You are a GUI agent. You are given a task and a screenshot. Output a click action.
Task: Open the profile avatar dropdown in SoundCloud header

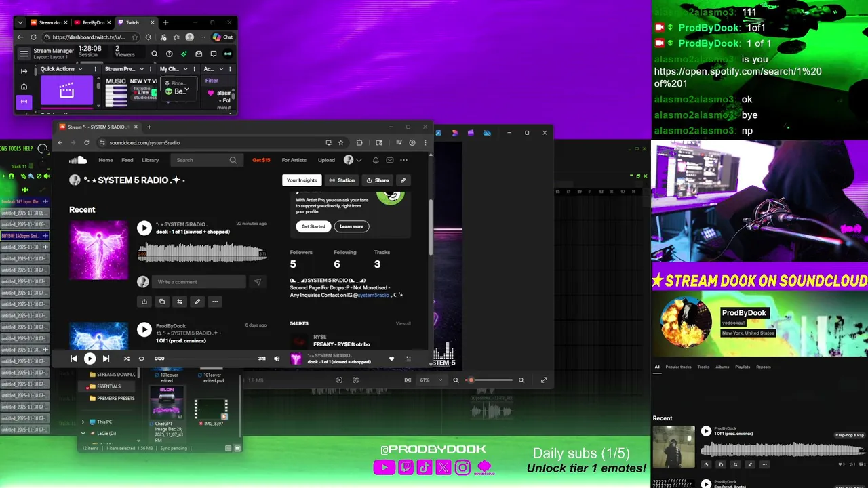(x=353, y=160)
